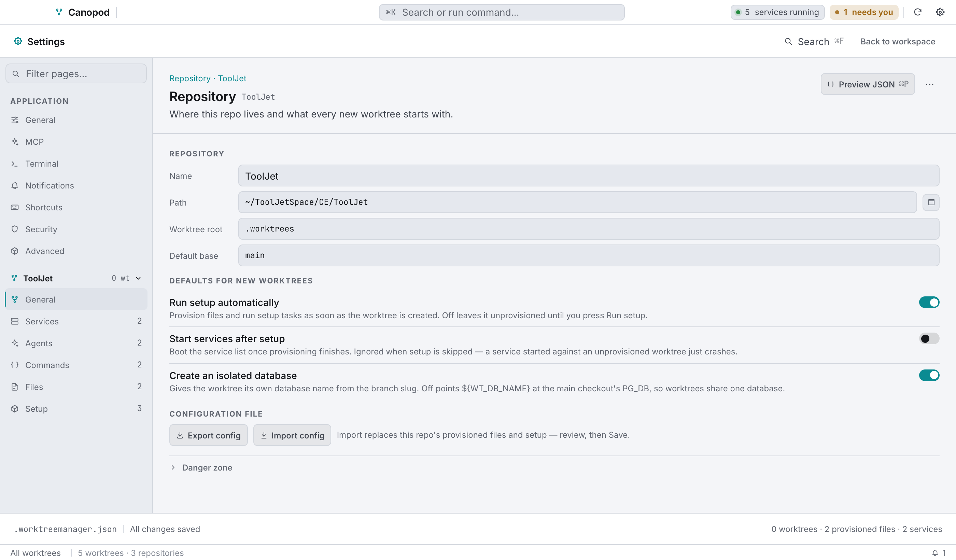Click the refresh icon in top bar
Screen dimensions: 956x560
917,12
